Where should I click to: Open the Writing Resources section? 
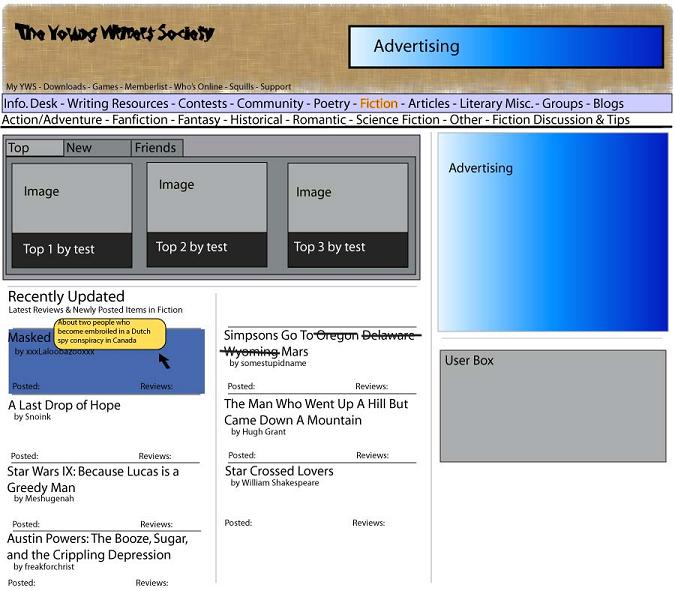coord(118,104)
